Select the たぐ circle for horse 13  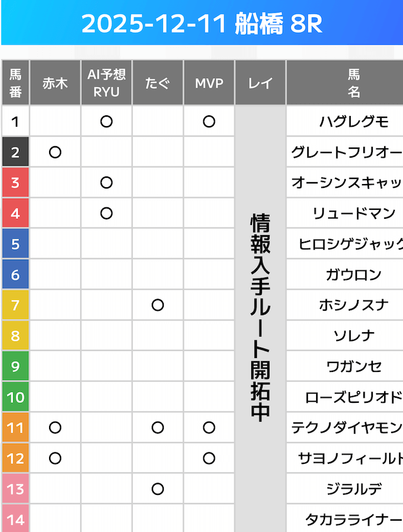point(158,489)
